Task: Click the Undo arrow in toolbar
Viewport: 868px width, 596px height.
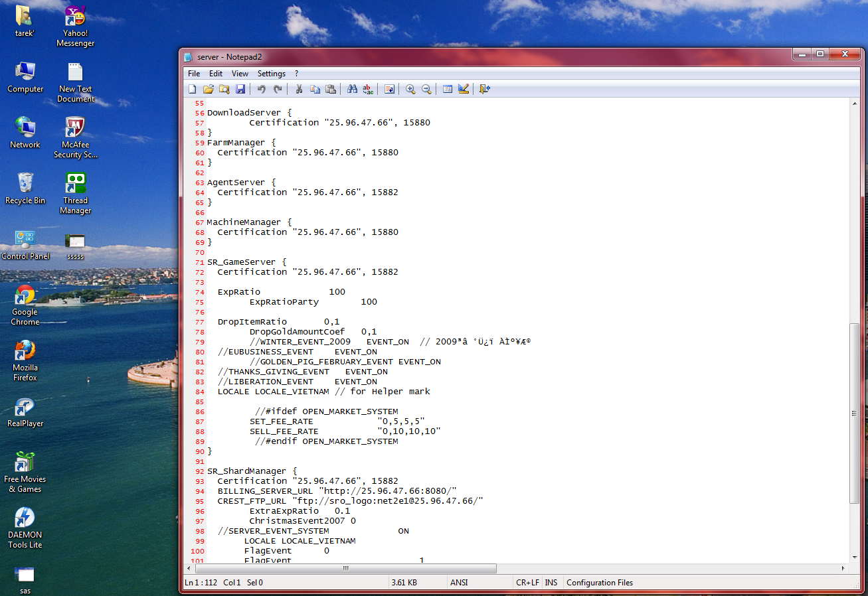Action: coord(262,89)
